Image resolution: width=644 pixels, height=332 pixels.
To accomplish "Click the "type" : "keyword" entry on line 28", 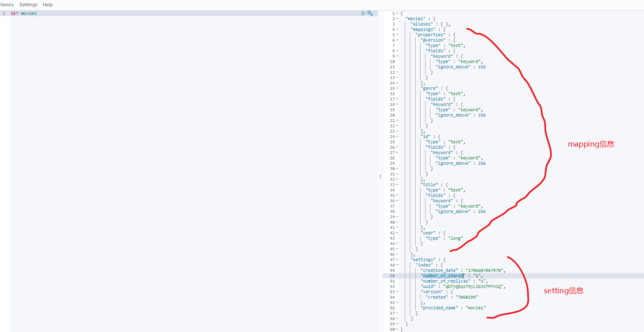I will [459, 158].
